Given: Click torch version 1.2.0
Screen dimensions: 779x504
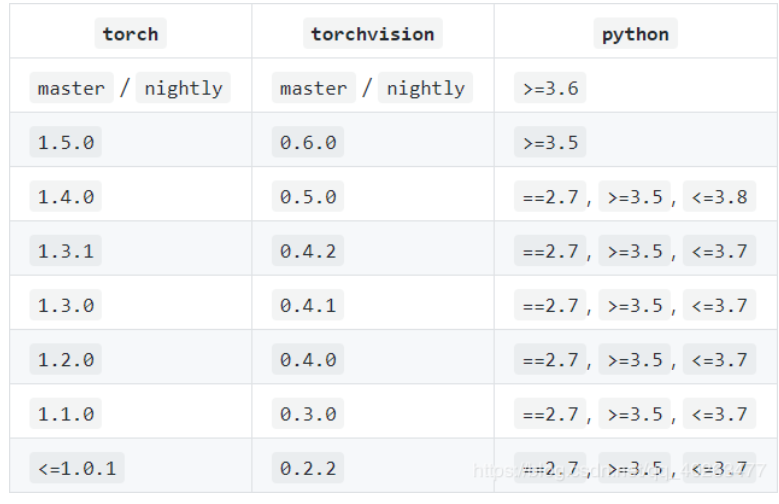Looking at the screenshot, I should [x=66, y=359].
